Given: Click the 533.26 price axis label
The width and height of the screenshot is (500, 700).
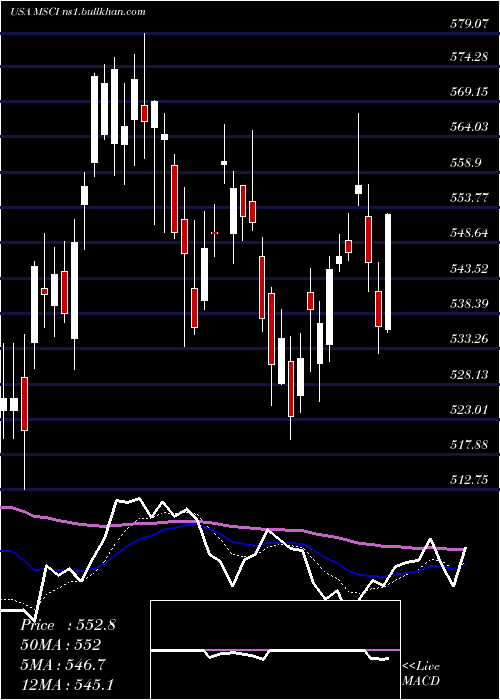Looking at the screenshot, I should point(469,339).
